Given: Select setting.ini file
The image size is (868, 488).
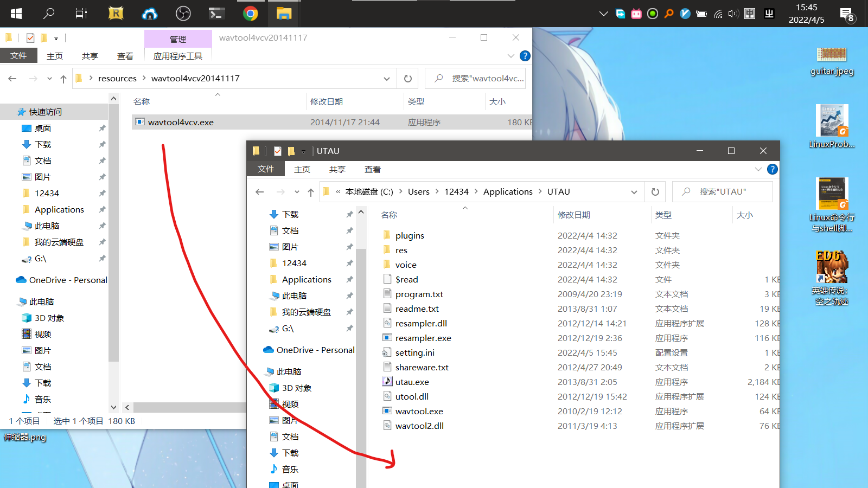Looking at the screenshot, I should point(415,352).
